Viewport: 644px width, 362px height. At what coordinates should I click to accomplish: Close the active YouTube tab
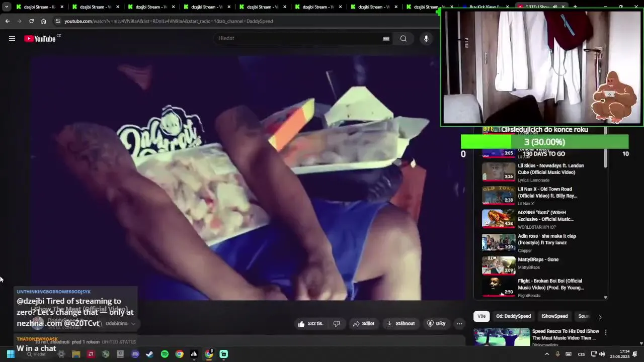tap(563, 7)
